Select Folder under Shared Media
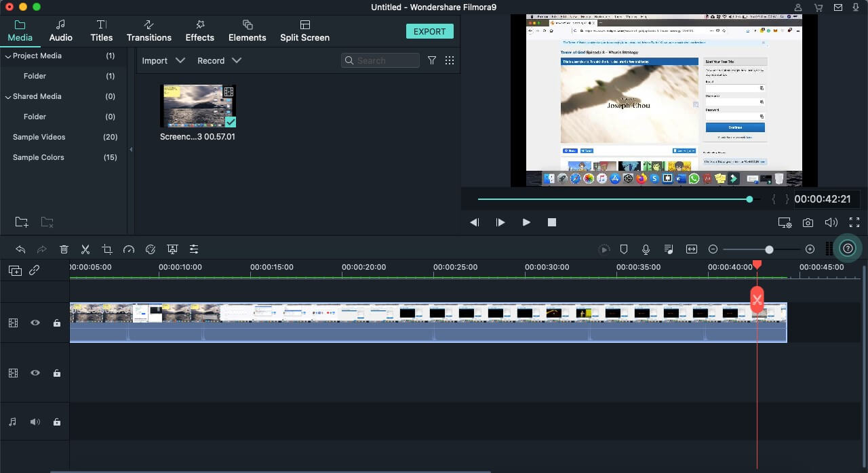 coord(35,117)
